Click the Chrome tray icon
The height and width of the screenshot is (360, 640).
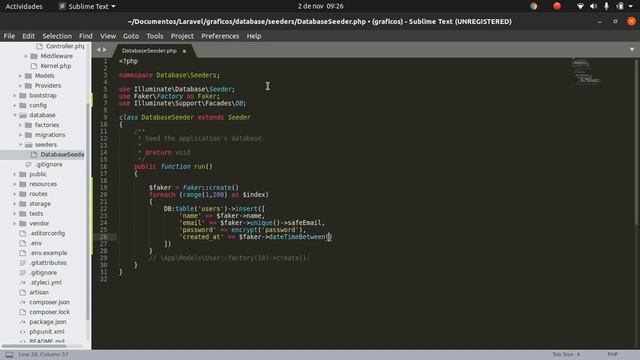[x=533, y=6]
